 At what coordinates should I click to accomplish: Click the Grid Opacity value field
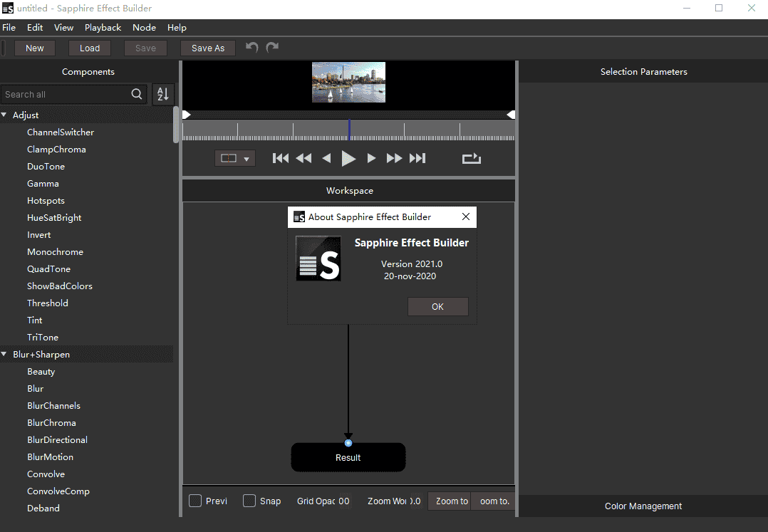coord(344,501)
